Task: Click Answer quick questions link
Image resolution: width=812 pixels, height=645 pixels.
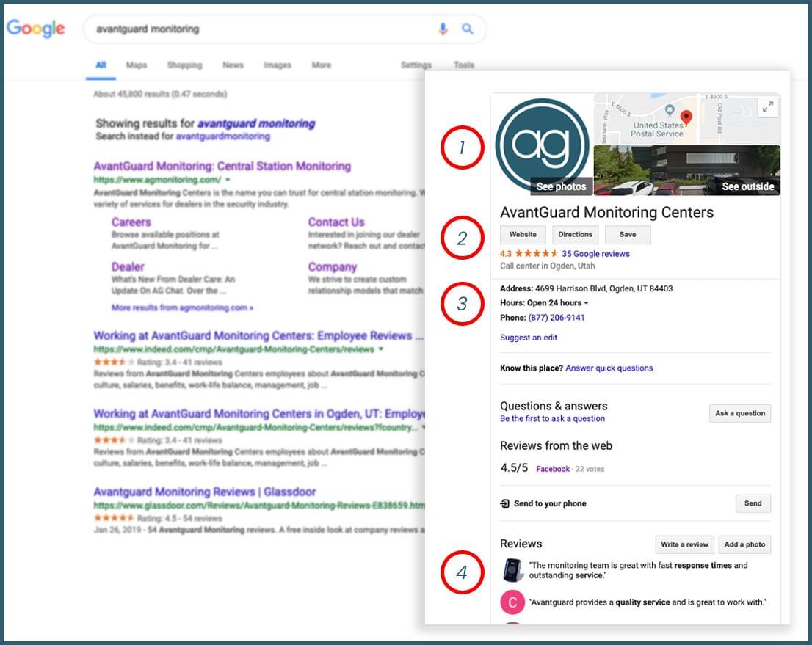Action: click(x=609, y=368)
